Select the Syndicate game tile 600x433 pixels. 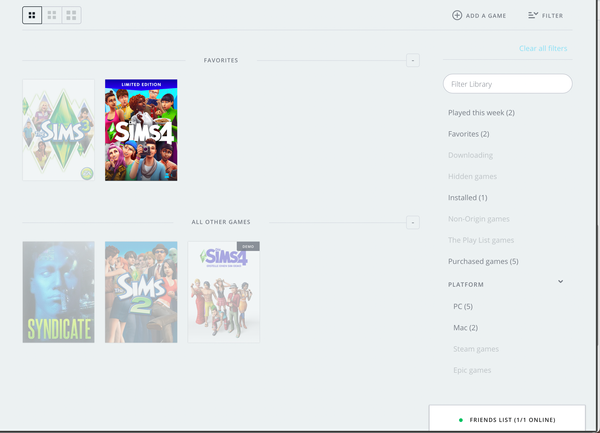click(x=58, y=292)
